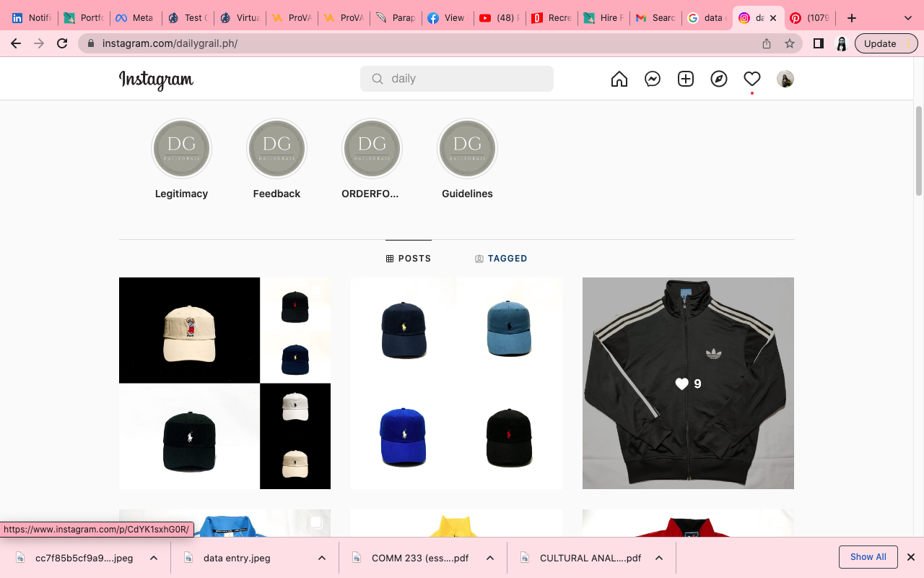Go forward in browser history
The image size is (924, 578).
[x=39, y=43]
